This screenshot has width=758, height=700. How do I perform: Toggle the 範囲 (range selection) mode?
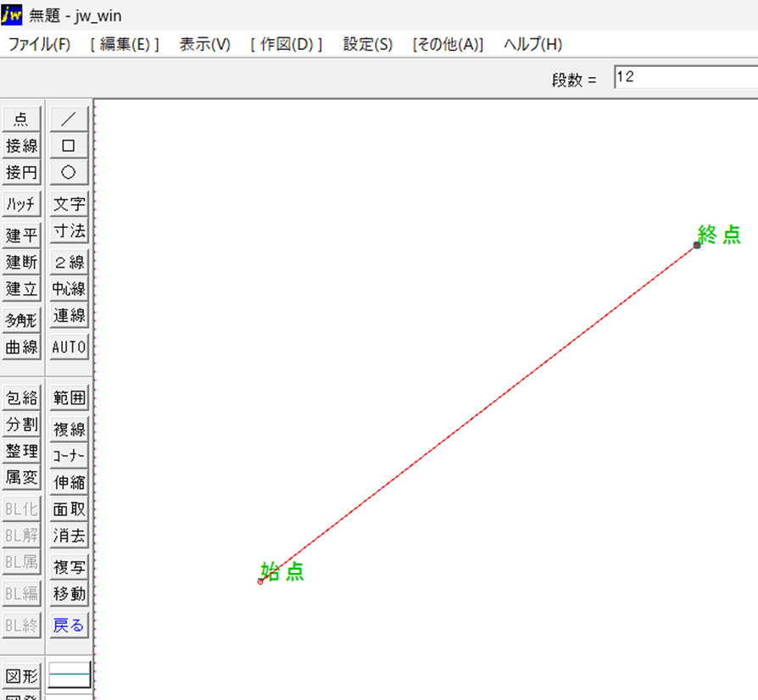click(69, 397)
